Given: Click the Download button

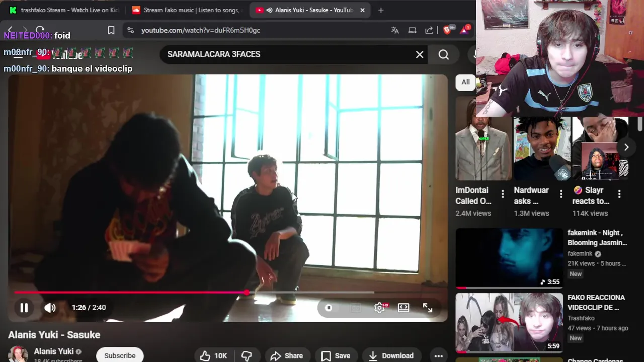Looking at the screenshot, I should pyautogui.click(x=391, y=356).
